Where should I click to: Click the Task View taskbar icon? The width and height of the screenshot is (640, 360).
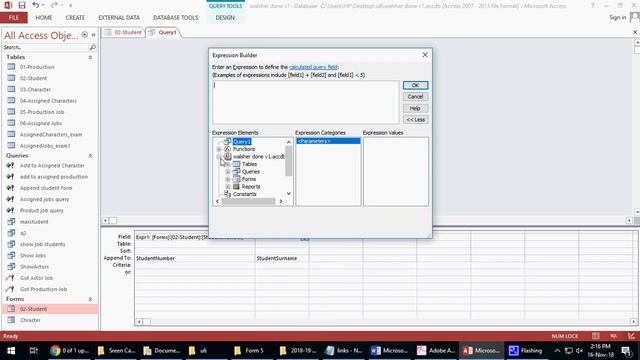click(33, 351)
